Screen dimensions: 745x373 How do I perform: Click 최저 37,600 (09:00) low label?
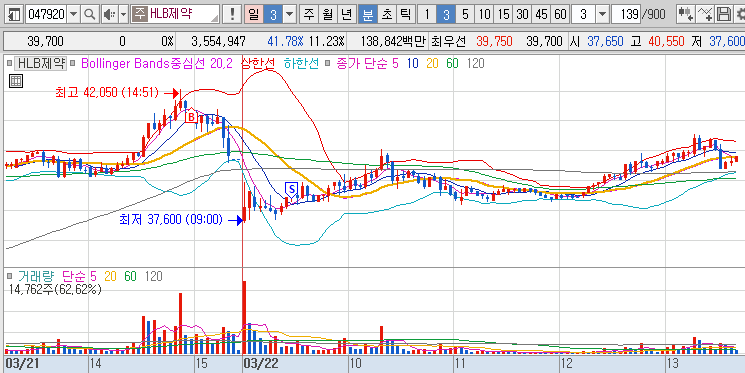coord(171,220)
